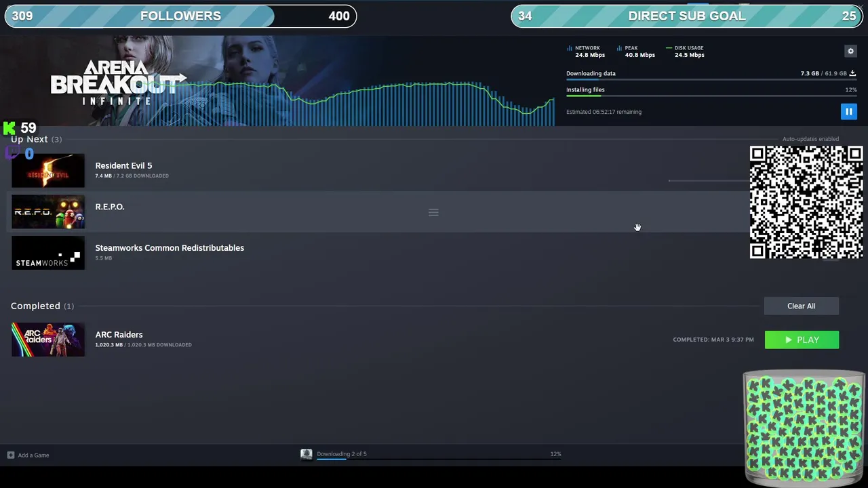This screenshot has width=868, height=488.
Task: Click the Add a Game plus icon
Action: [x=10, y=455]
